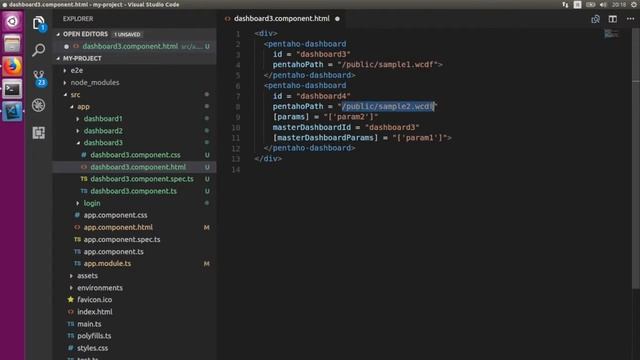Click the '1 UNSAVED' badge
This screenshot has width=640, height=360.
point(127,34)
